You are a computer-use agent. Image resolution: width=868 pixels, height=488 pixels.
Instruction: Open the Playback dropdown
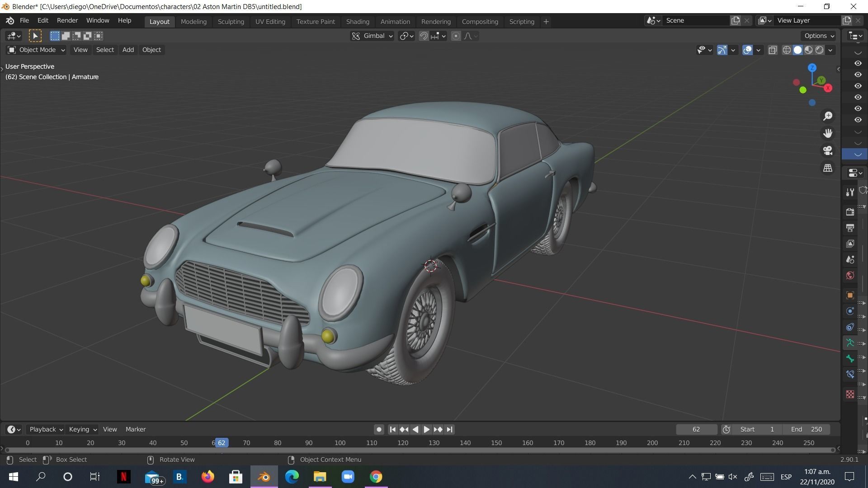point(45,429)
